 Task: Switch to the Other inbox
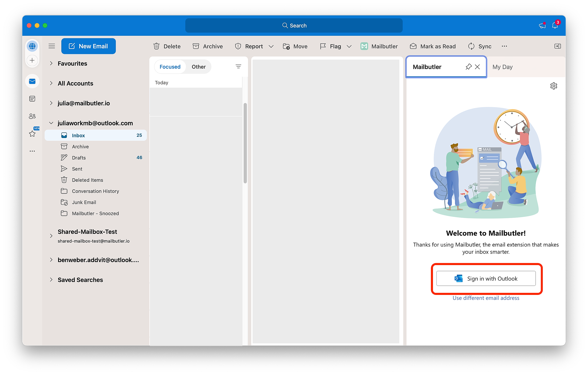[198, 67]
